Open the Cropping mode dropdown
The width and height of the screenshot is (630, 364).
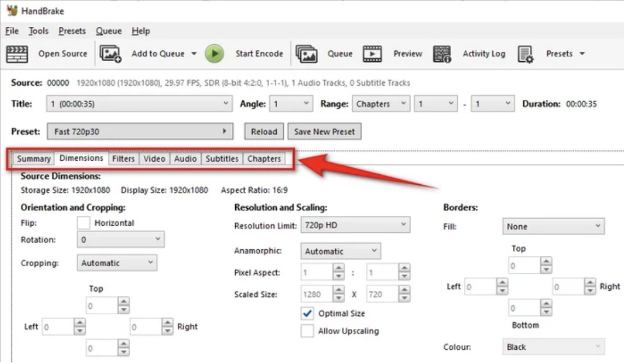point(117,263)
